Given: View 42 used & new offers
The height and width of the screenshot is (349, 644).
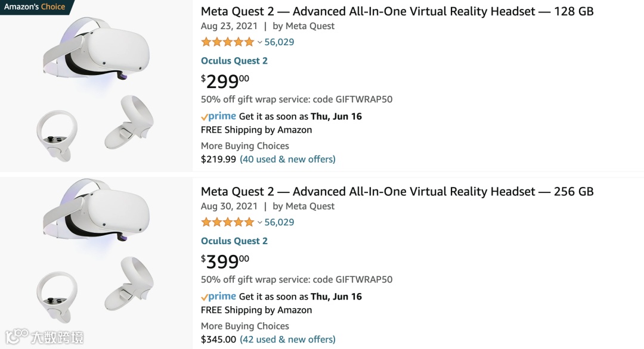Looking at the screenshot, I should tap(287, 339).
